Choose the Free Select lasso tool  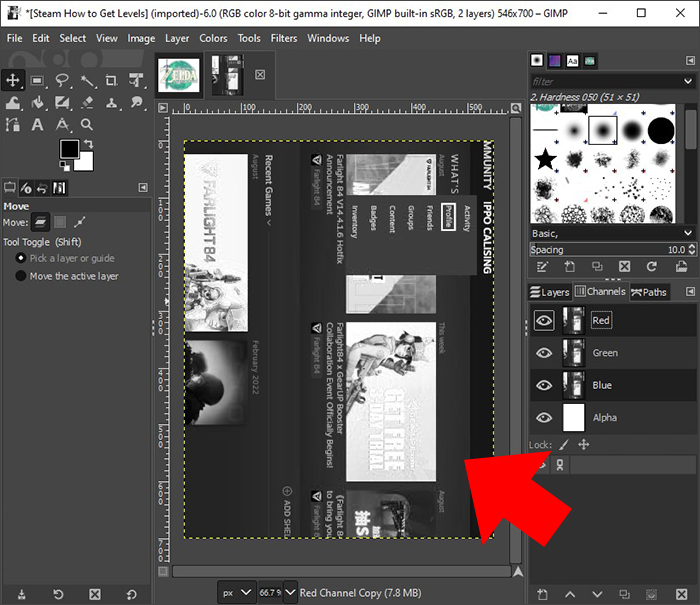(62, 80)
